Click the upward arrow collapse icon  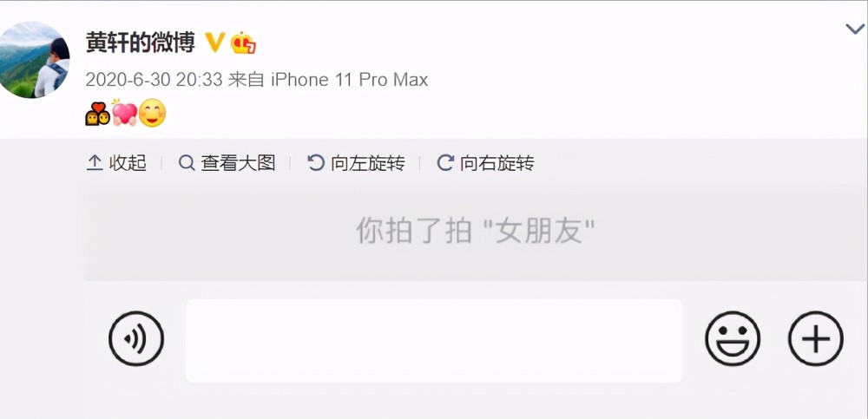point(95,163)
